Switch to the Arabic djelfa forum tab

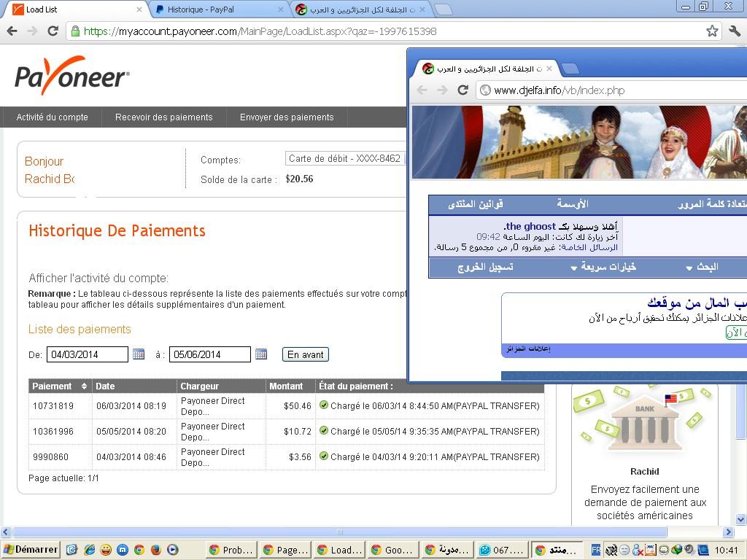(360, 9)
